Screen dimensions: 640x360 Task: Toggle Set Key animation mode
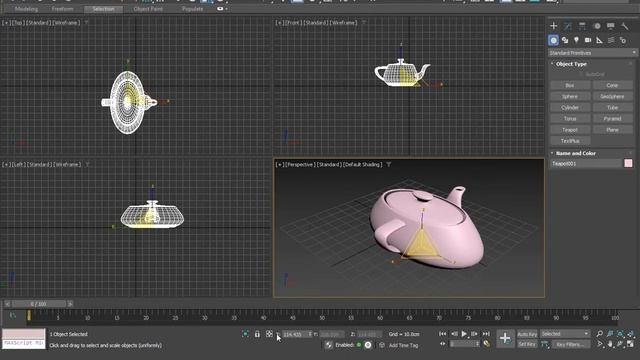(x=527, y=344)
